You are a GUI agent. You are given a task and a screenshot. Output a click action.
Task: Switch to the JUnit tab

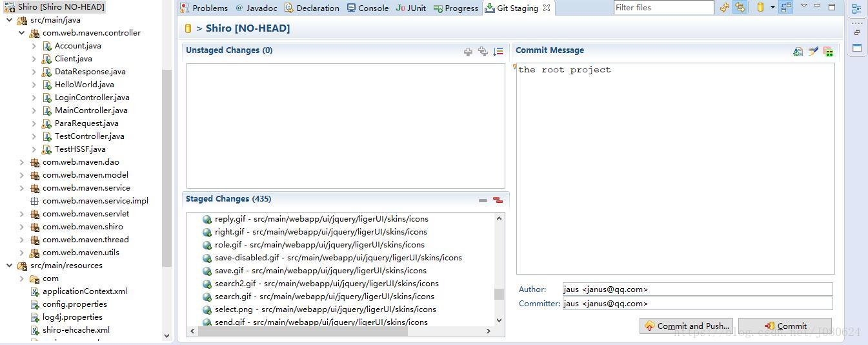[411, 8]
